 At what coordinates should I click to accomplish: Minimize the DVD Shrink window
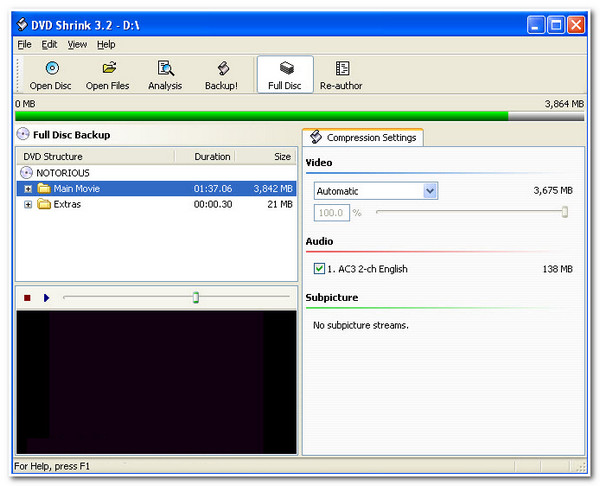[535, 25]
